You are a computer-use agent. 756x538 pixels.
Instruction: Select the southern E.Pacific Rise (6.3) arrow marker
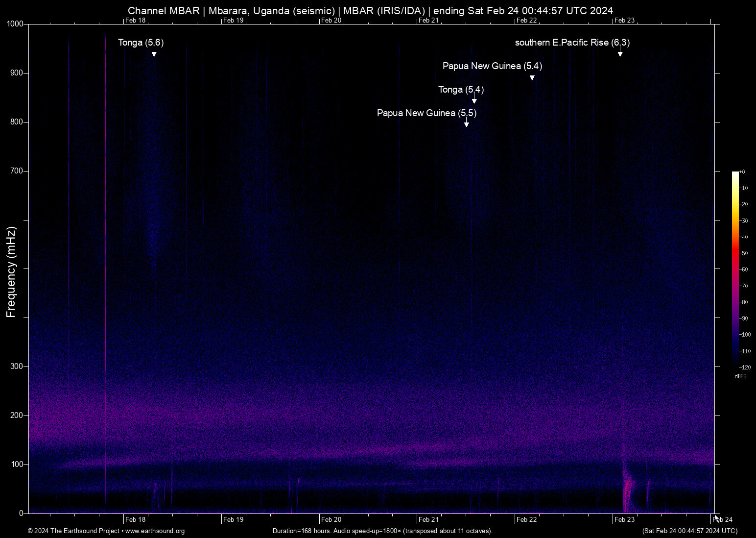pyautogui.click(x=620, y=52)
